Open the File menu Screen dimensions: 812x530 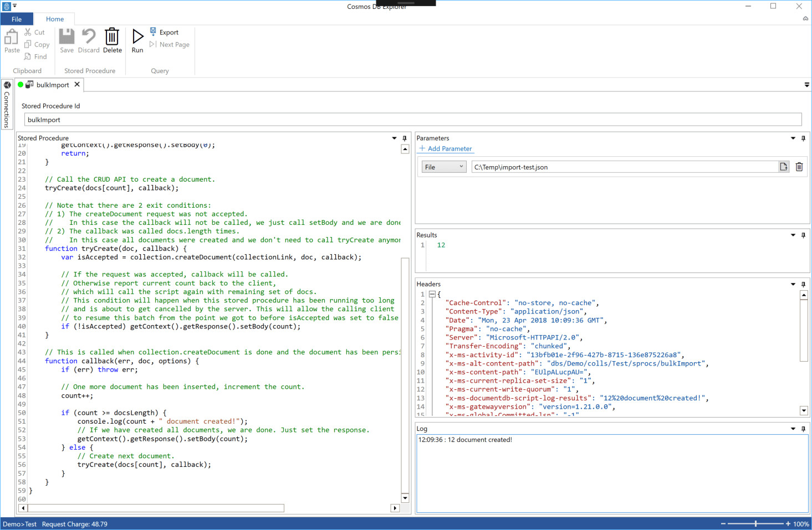(x=17, y=19)
